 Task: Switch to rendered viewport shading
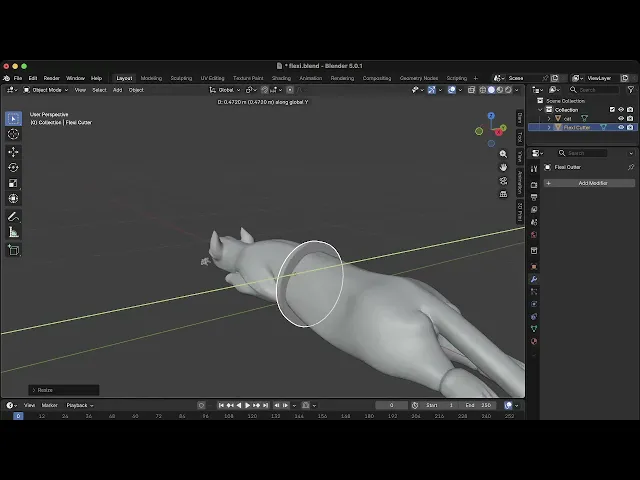(509, 90)
